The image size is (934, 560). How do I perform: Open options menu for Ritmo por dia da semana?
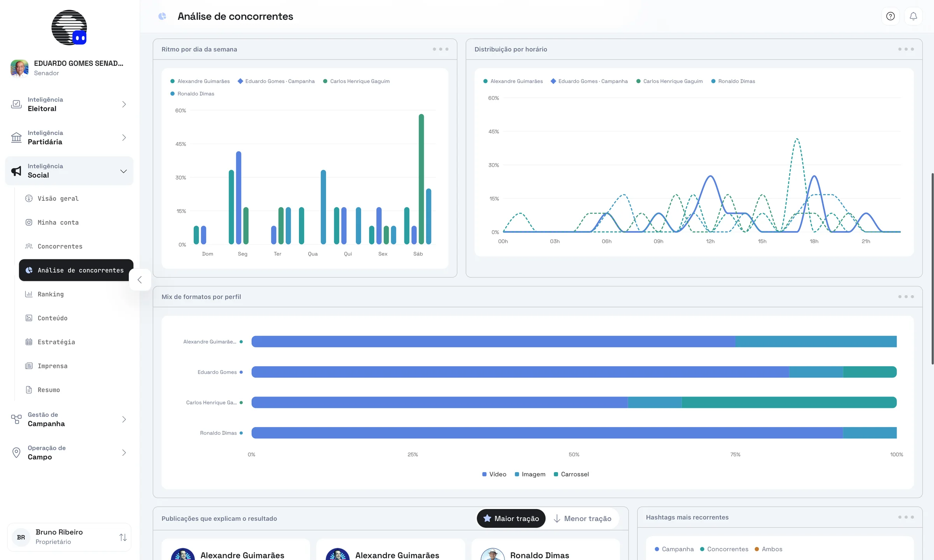pos(441,49)
